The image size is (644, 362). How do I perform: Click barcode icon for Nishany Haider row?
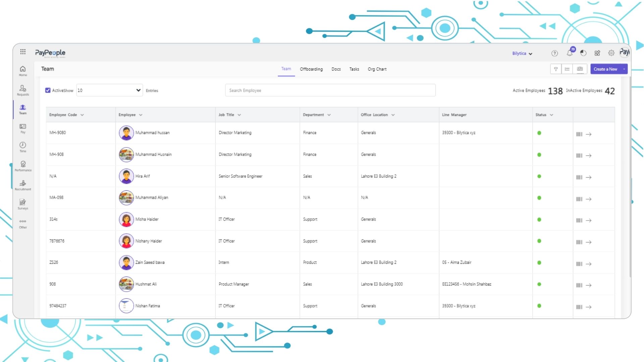click(579, 242)
